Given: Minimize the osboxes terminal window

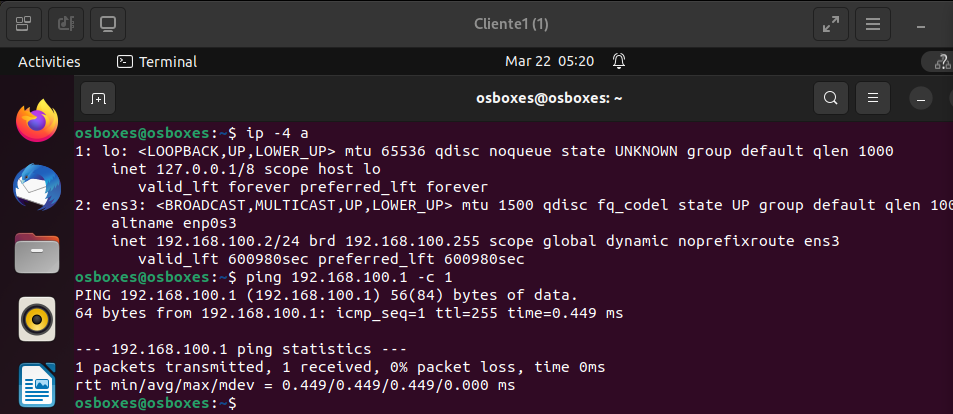Looking at the screenshot, I should pyautogui.click(x=921, y=98).
